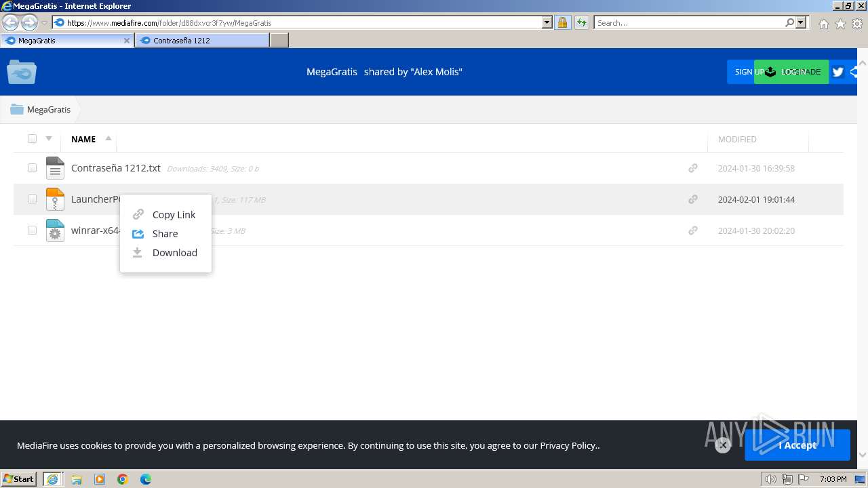Open Microsoft Edge from the taskbar

click(x=146, y=479)
